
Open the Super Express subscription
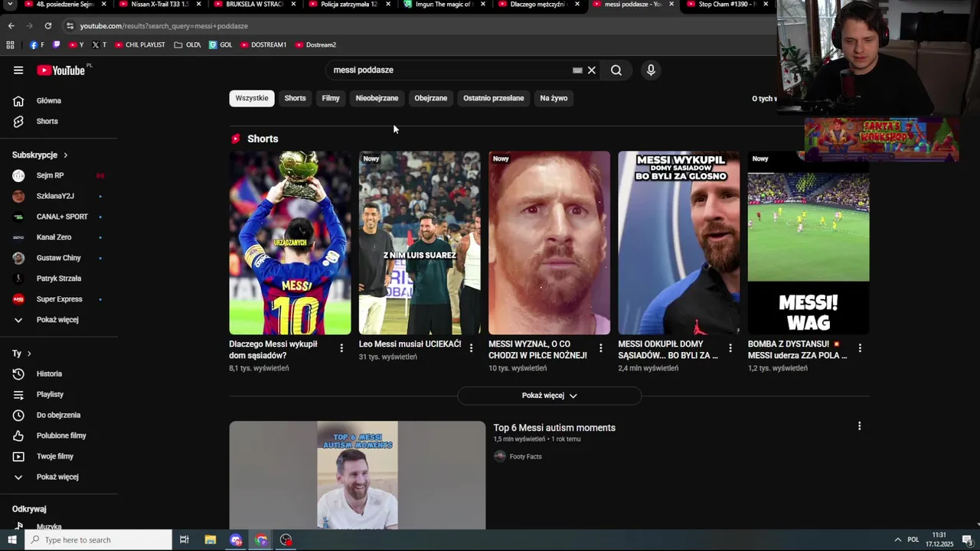click(60, 300)
